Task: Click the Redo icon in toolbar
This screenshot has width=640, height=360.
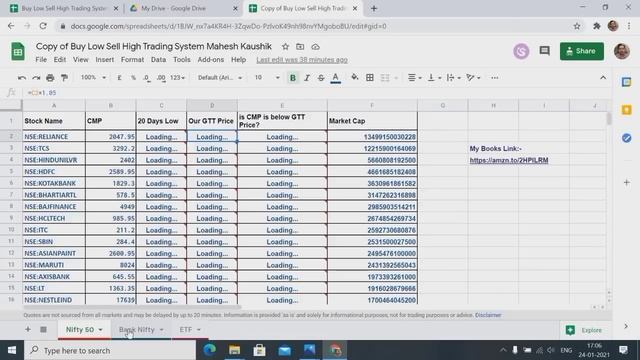Action: coord(36,78)
